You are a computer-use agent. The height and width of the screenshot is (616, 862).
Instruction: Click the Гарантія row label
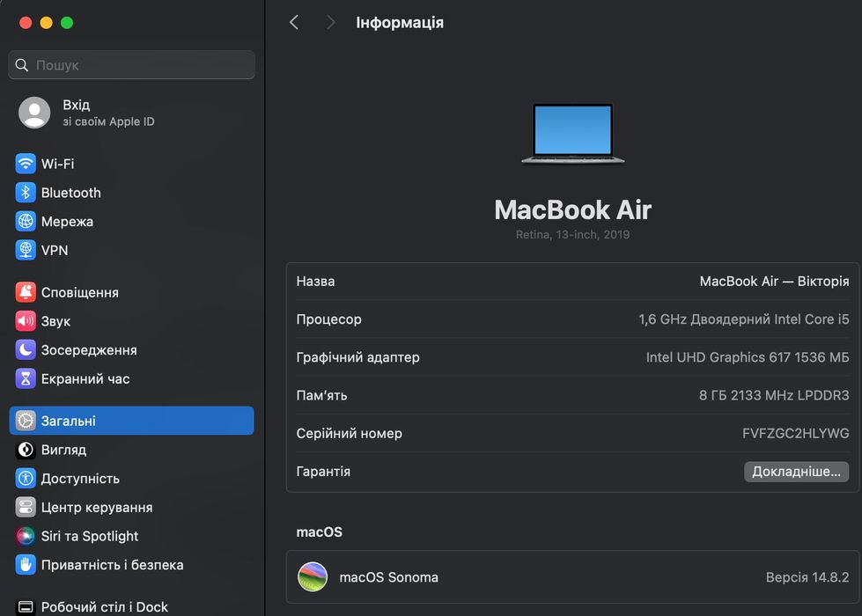323,472
